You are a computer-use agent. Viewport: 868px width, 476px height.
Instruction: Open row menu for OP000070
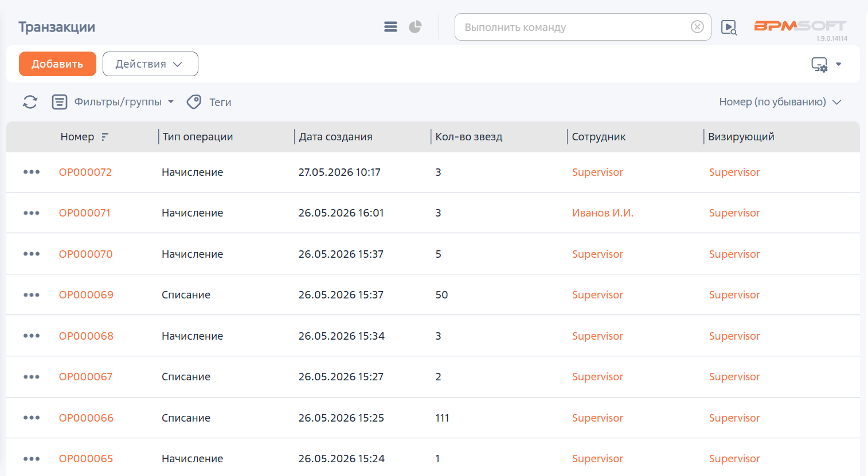[32, 254]
